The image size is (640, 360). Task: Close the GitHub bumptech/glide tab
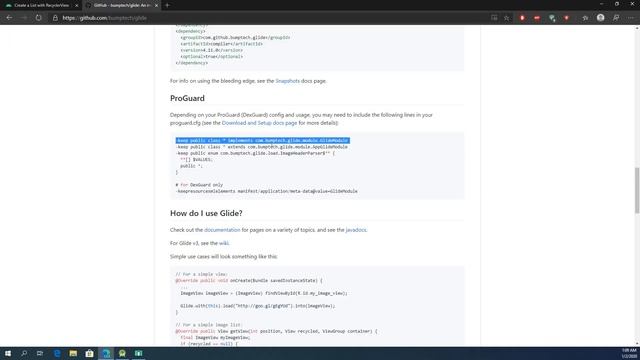click(x=156, y=5)
